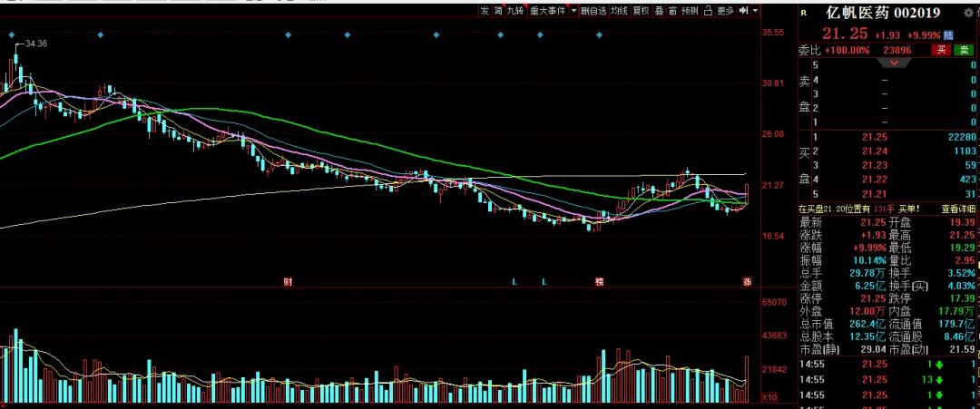Image resolution: width=980 pixels, height=409 pixels.
Task: Click the 榜 ranking marker on timeline
Action: [x=600, y=282]
